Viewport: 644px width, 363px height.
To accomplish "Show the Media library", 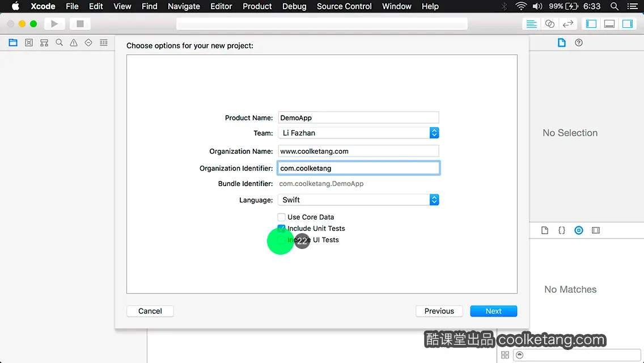I will (x=596, y=230).
